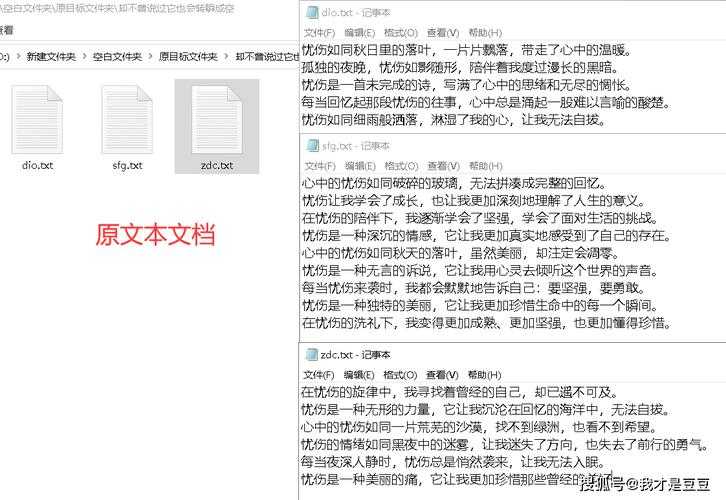726x500 pixels.
Task: Open 编辑(E) menu in zdc.txt Notepad
Action: pyautogui.click(x=359, y=375)
